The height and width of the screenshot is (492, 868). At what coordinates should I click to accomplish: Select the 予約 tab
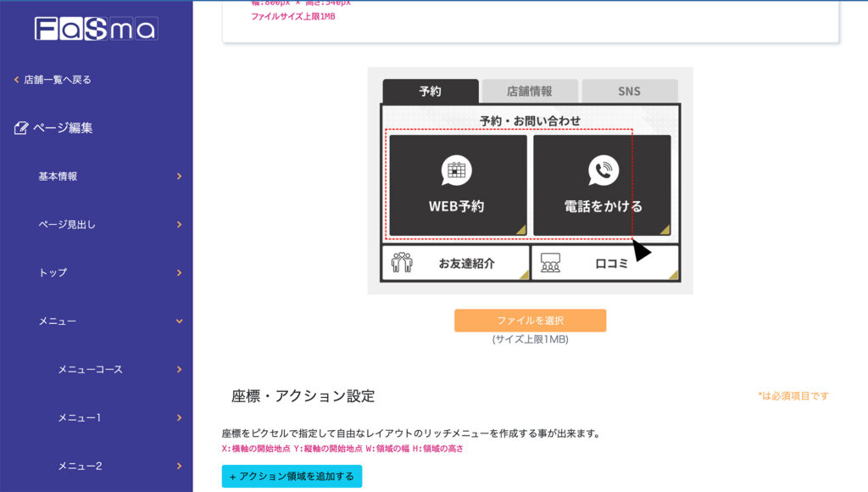pos(430,92)
